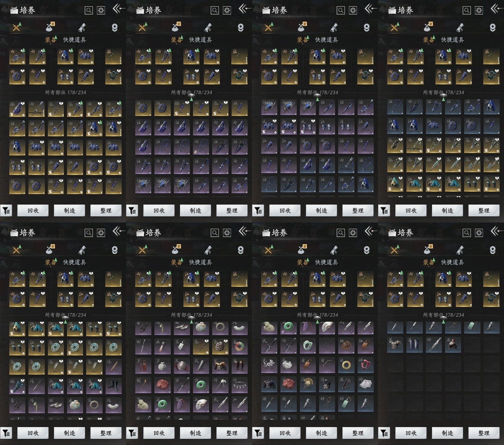Select the silver chestplate armor in bottom-right panel
Image resolution: width=504 pixels, height=445 pixels.
tap(395, 344)
